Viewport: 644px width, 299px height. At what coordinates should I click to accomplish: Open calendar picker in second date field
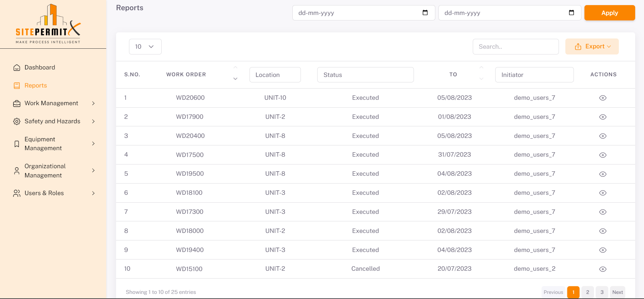(571, 13)
